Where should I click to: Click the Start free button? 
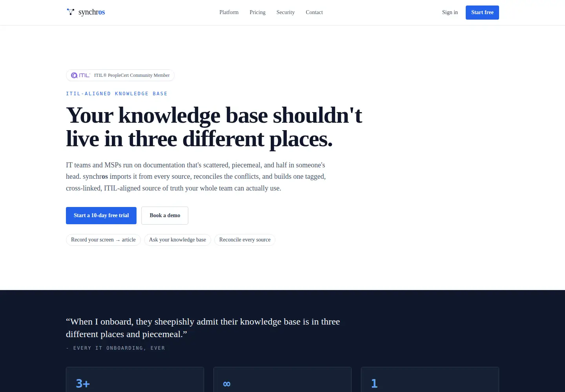pos(482,13)
